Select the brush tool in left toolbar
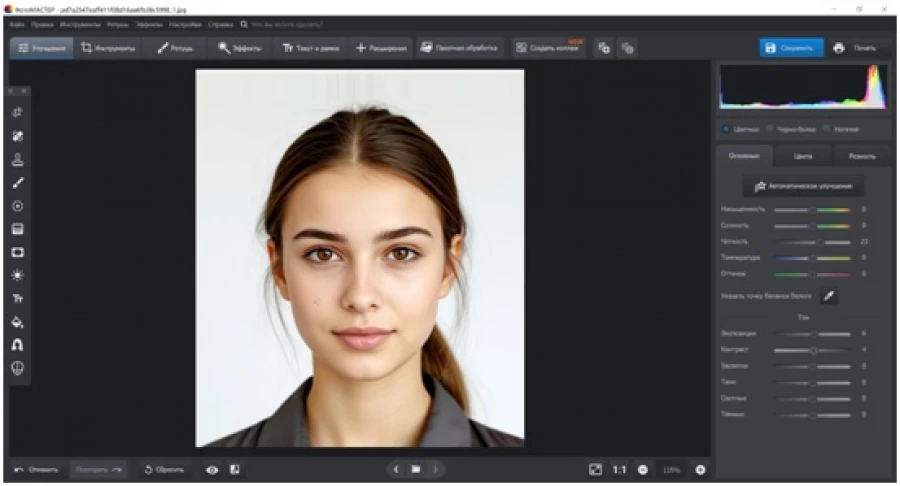 point(18,183)
